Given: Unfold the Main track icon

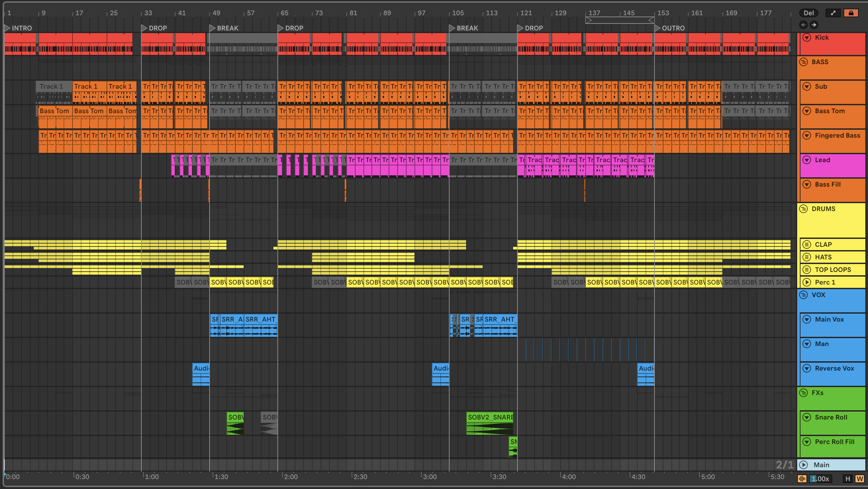Looking at the screenshot, I should [x=804, y=465].
